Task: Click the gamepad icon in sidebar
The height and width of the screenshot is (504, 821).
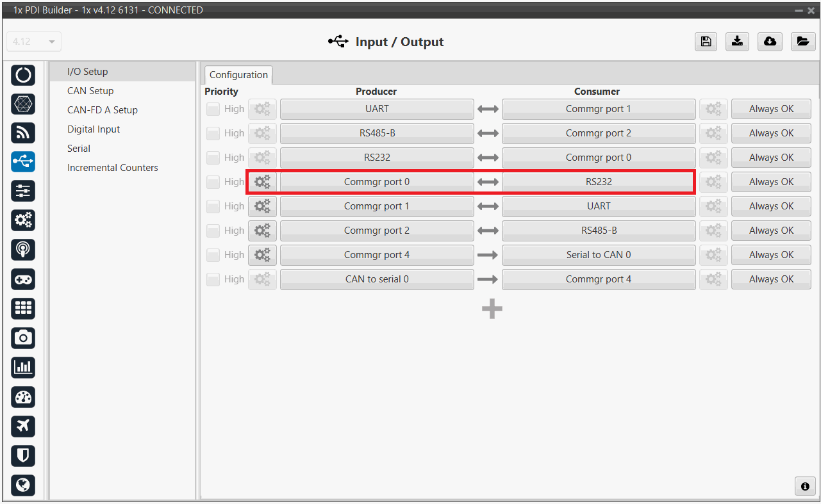Action: [23, 279]
